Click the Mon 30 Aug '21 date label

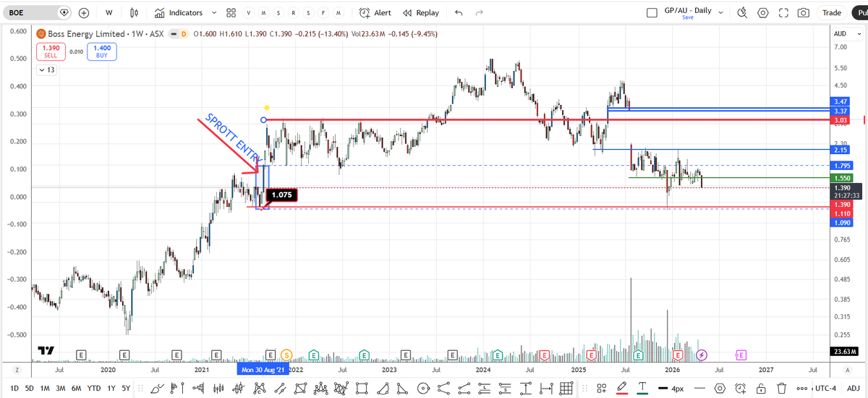(x=263, y=369)
